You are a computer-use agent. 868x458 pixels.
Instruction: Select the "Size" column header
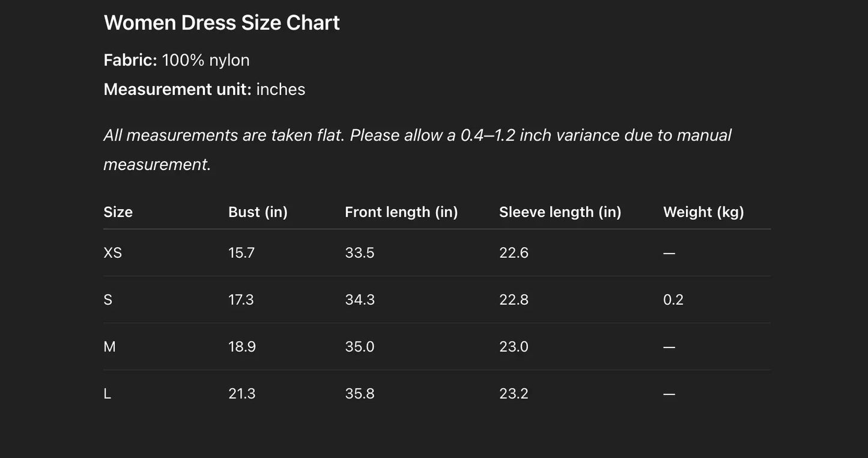tap(118, 212)
